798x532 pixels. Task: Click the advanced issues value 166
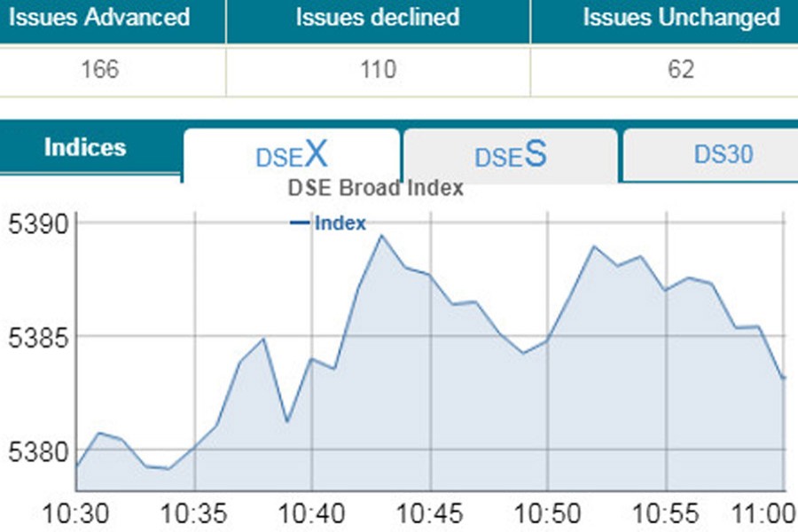[x=99, y=70]
